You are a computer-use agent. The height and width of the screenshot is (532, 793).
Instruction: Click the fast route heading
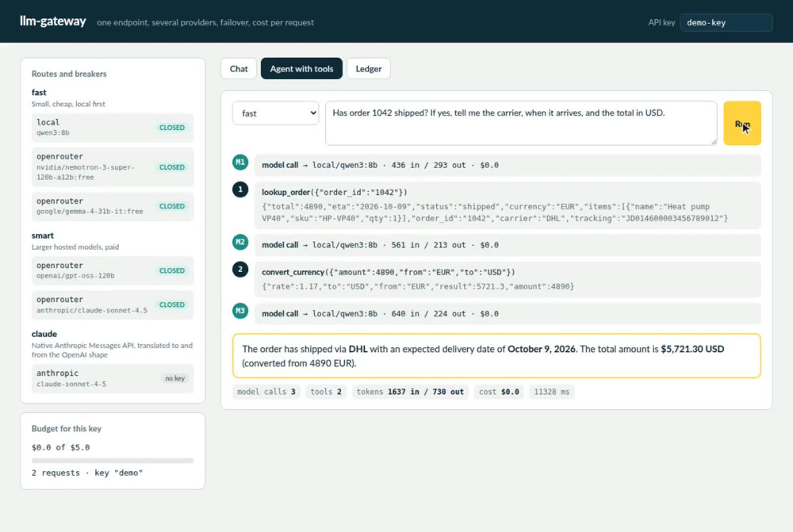tap(39, 93)
